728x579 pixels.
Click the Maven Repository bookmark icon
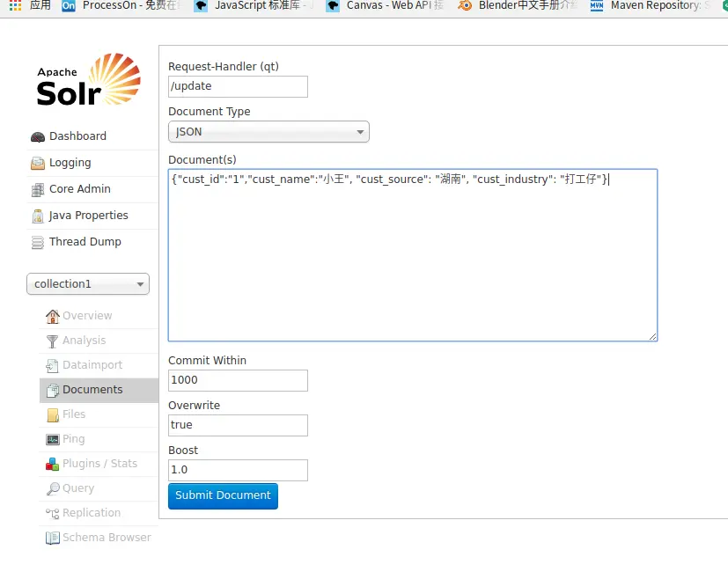tap(597, 5)
